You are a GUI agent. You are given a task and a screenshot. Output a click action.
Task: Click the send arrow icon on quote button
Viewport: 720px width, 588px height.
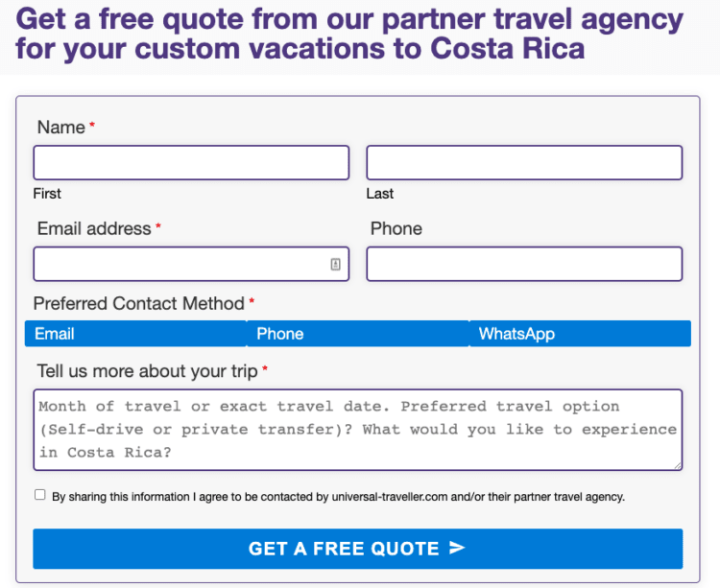click(x=457, y=548)
